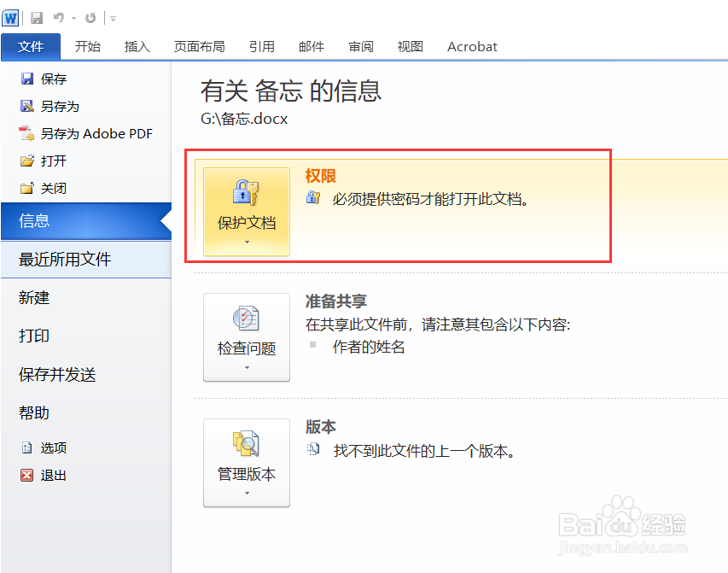Click the lock and key 保护文档 icon
The height and width of the screenshot is (573, 728).
(246, 192)
